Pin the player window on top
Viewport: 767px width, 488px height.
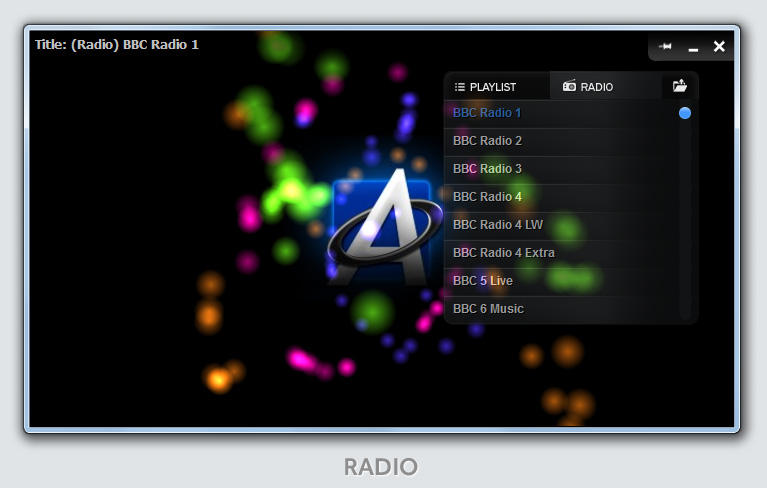665,46
